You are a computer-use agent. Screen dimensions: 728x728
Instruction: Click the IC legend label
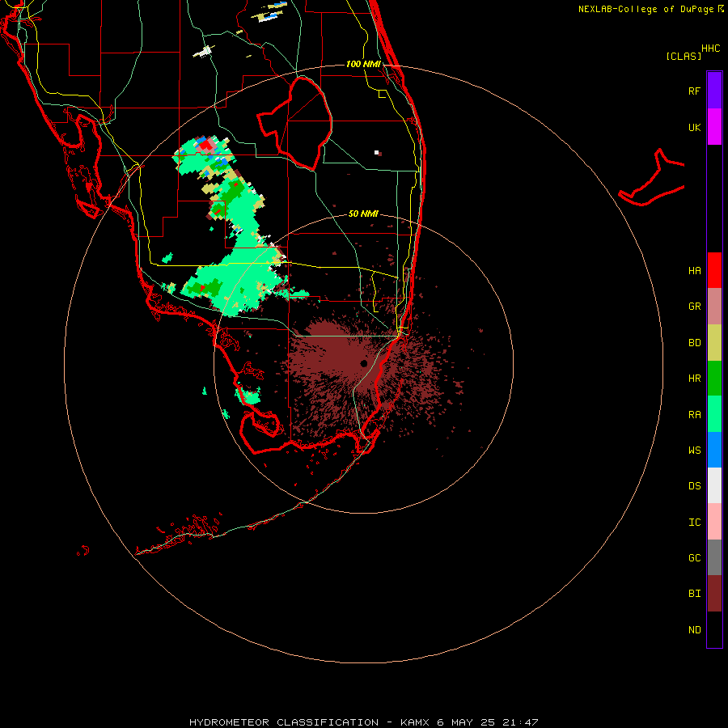(x=694, y=523)
